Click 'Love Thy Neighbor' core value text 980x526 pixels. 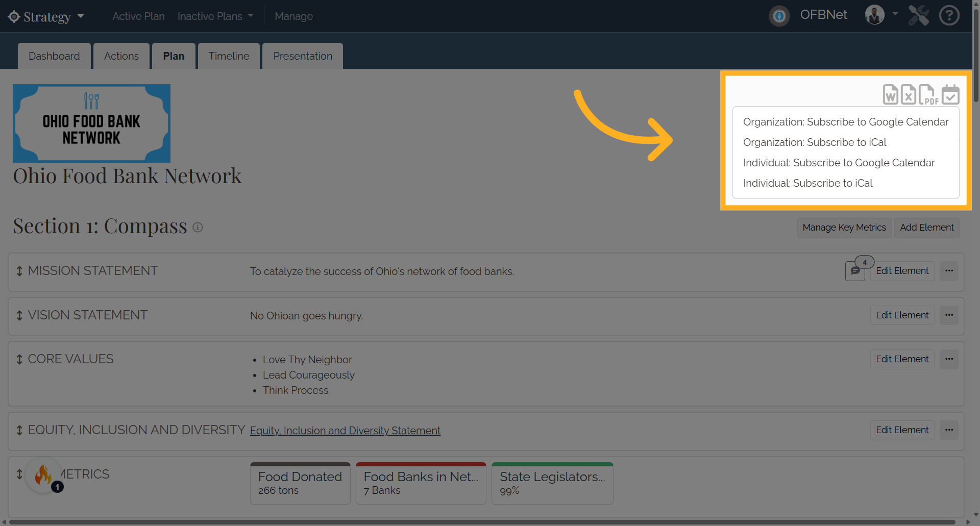point(307,360)
